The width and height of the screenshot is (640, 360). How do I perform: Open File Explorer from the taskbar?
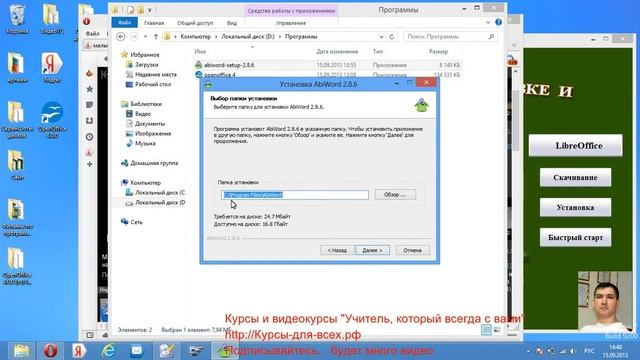(x=21, y=351)
